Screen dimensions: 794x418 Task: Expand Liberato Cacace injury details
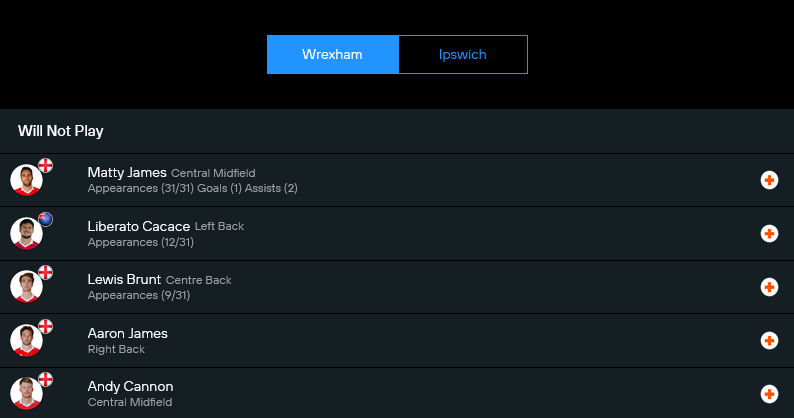coord(769,234)
